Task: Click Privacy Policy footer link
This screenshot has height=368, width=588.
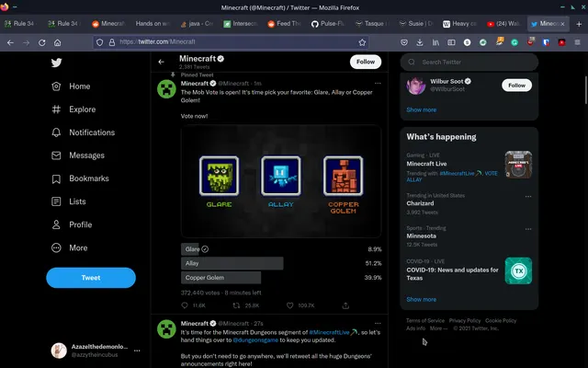Action: click(x=465, y=321)
